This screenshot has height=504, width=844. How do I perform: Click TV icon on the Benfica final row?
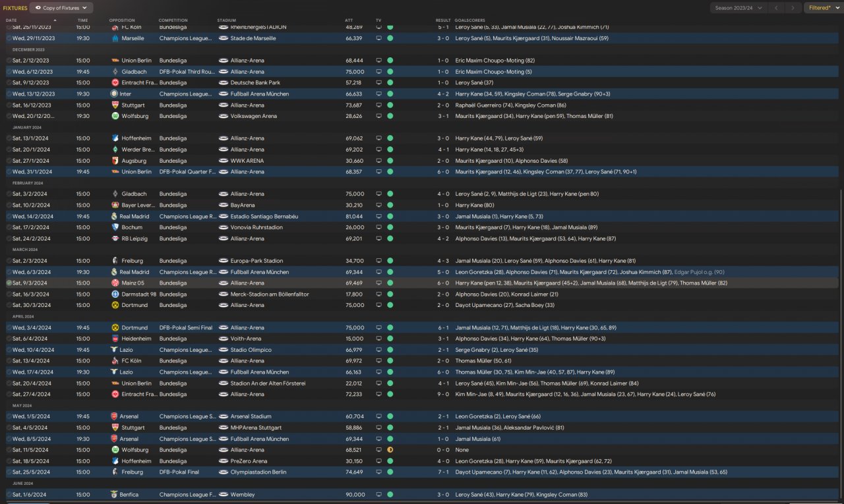click(378, 495)
